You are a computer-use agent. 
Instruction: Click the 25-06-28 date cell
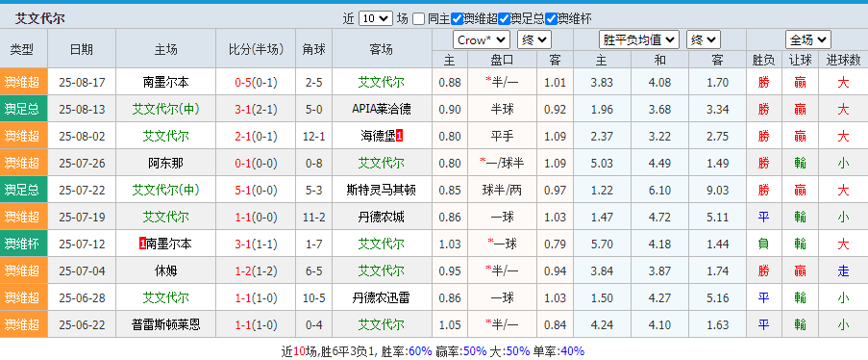[82, 297]
